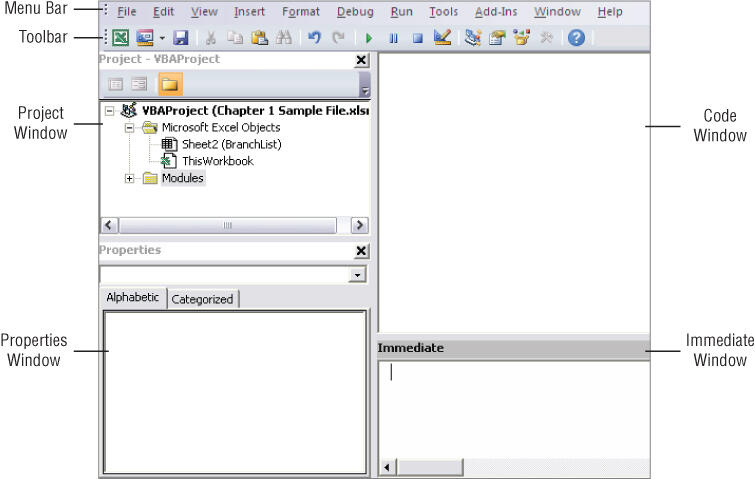Select ThisWorkbook in project tree
The image size is (755, 479).
point(218,161)
